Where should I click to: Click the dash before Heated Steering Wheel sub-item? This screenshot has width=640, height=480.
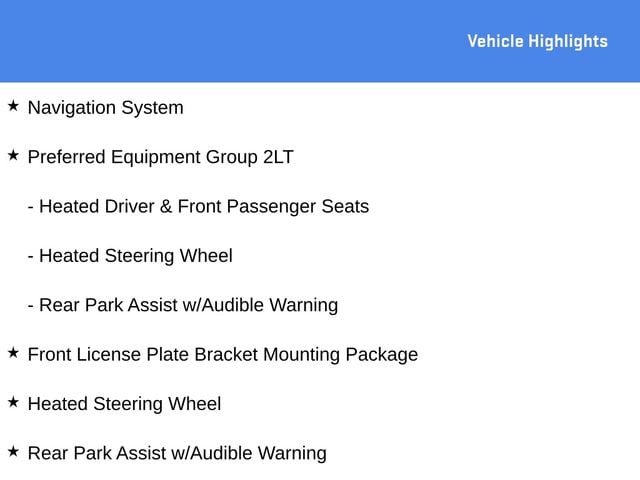coord(31,258)
